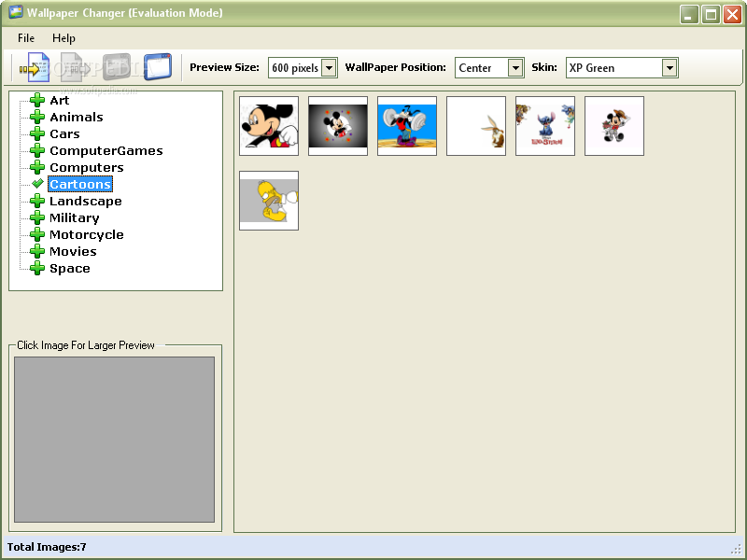The height and width of the screenshot is (560, 747).
Task: Expand the Animals category plus icon
Action: point(37,117)
